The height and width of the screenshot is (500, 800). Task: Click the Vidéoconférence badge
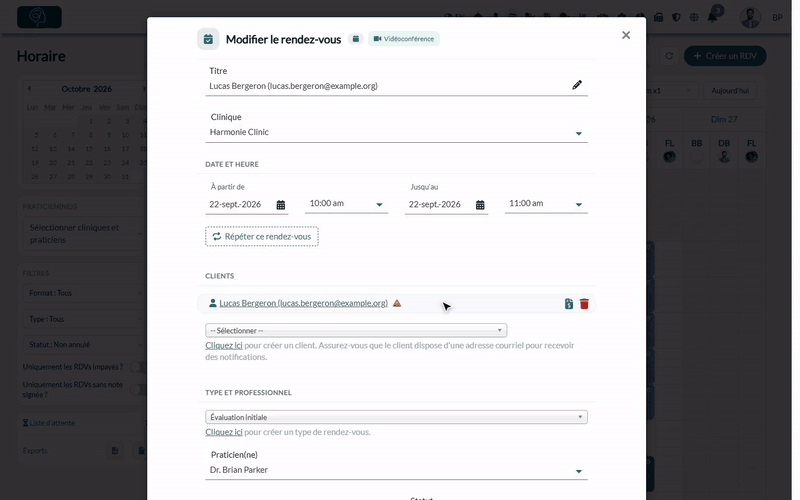(x=404, y=39)
